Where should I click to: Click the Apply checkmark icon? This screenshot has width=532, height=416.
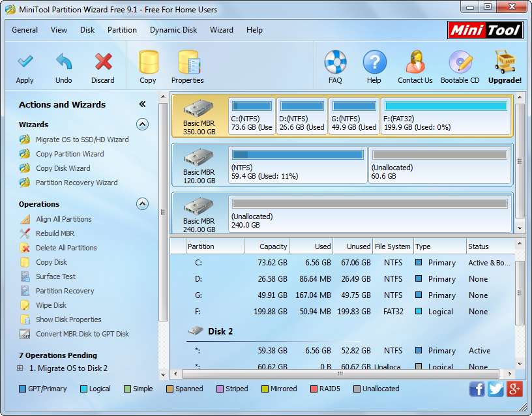25,62
